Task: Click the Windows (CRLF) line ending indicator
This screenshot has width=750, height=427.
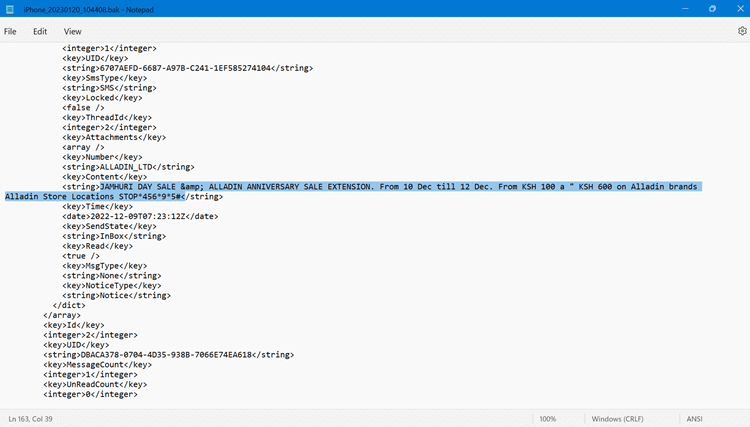Action: (x=617, y=418)
